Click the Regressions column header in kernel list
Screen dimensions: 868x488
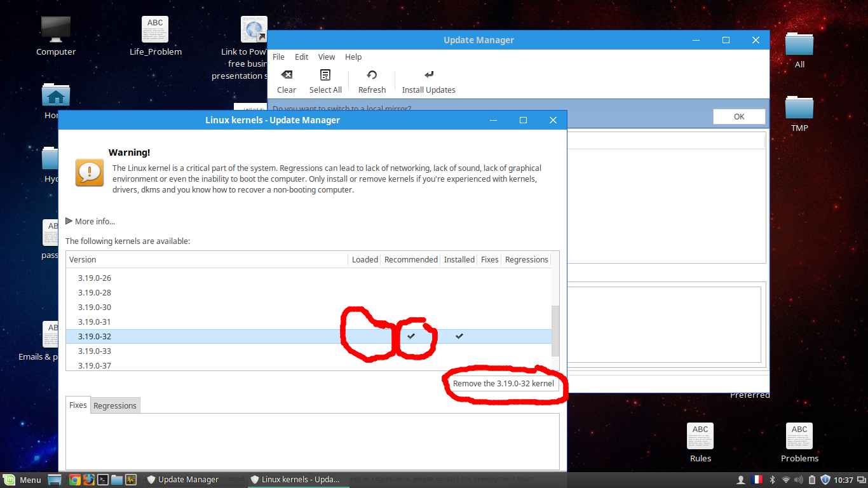pyautogui.click(x=526, y=259)
